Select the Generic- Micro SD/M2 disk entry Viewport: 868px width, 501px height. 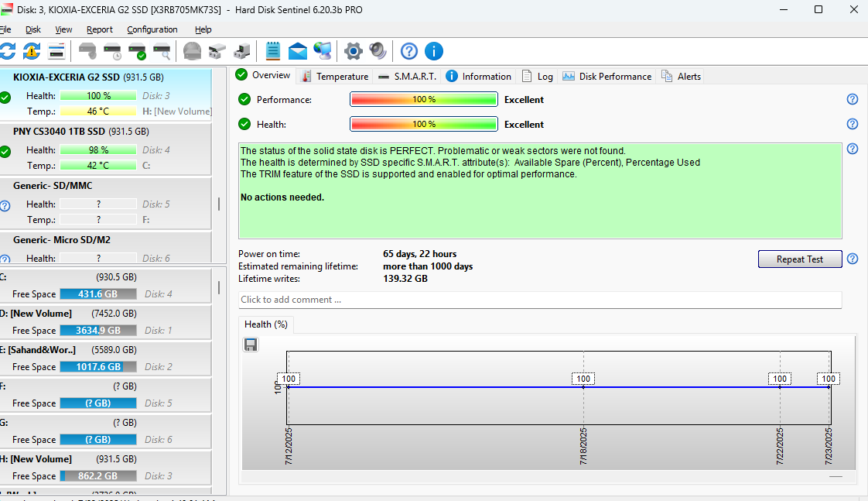[x=106, y=247]
